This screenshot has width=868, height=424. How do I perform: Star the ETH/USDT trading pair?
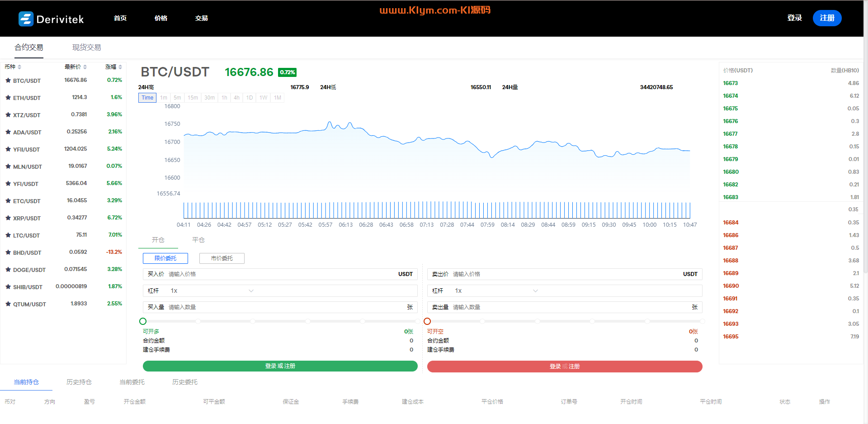[x=8, y=98]
